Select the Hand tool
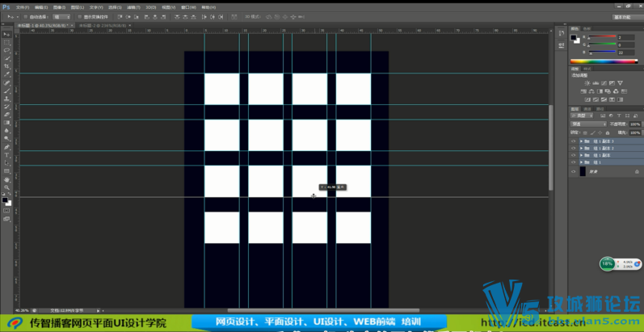The height and width of the screenshot is (332, 644). coord(6,179)
